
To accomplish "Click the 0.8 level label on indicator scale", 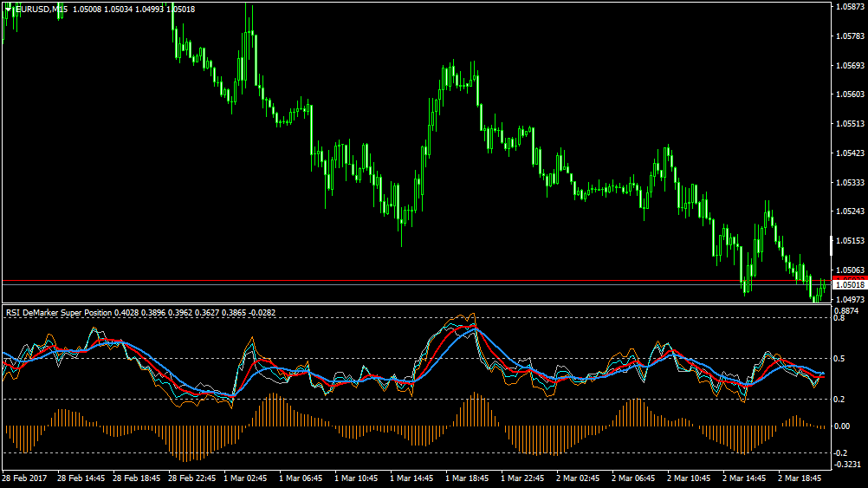I will [x=839, y=318].
